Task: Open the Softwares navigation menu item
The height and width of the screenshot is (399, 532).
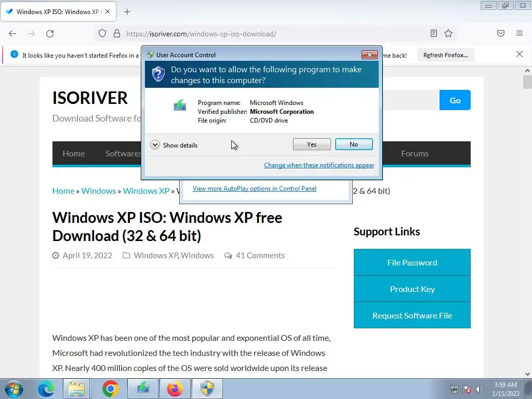Action: pyautogui.click(x=123, y=153)
